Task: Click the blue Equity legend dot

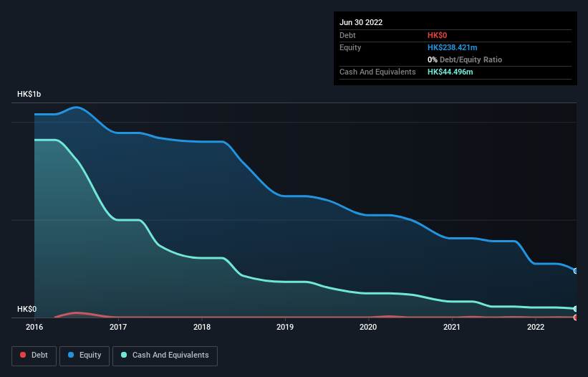Action: (71, 355)
